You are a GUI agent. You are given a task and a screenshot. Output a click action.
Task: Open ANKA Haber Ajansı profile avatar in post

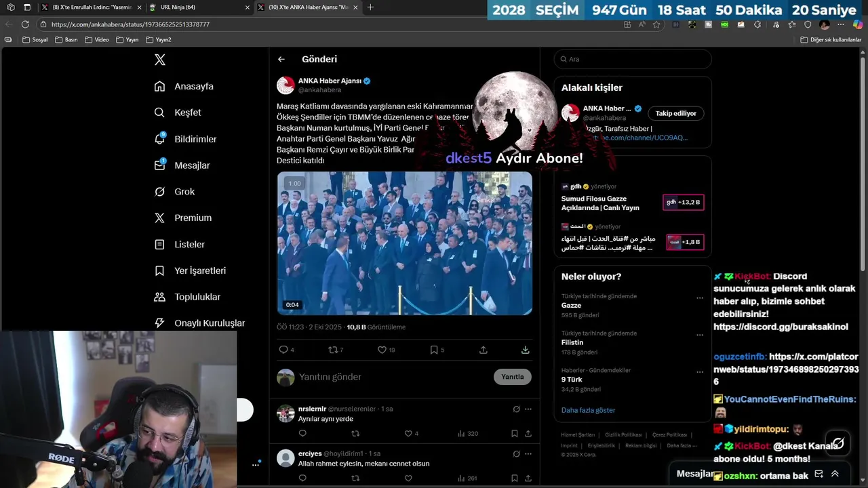pyautogui.click(x=285, y=85)
